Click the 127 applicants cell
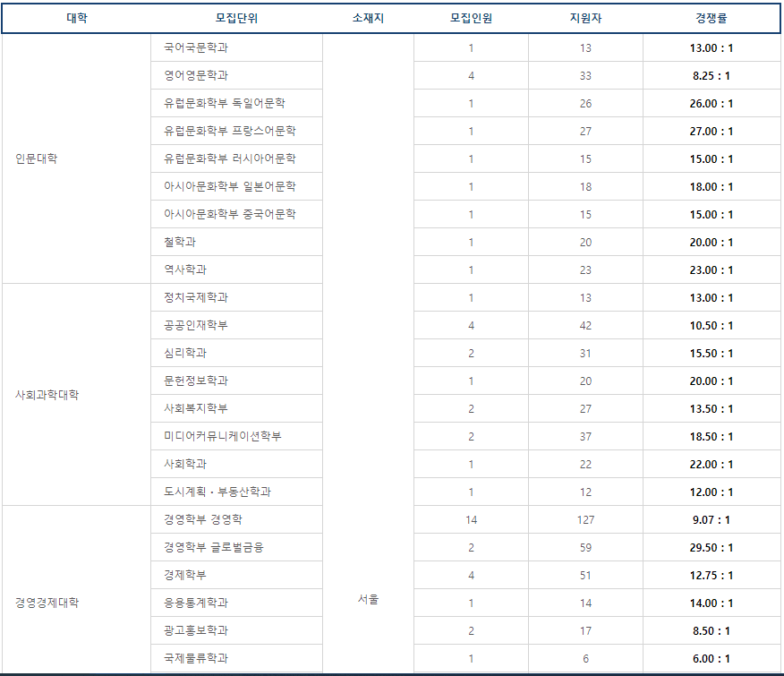This screenshot has width=784, height=676. (585, 519)
